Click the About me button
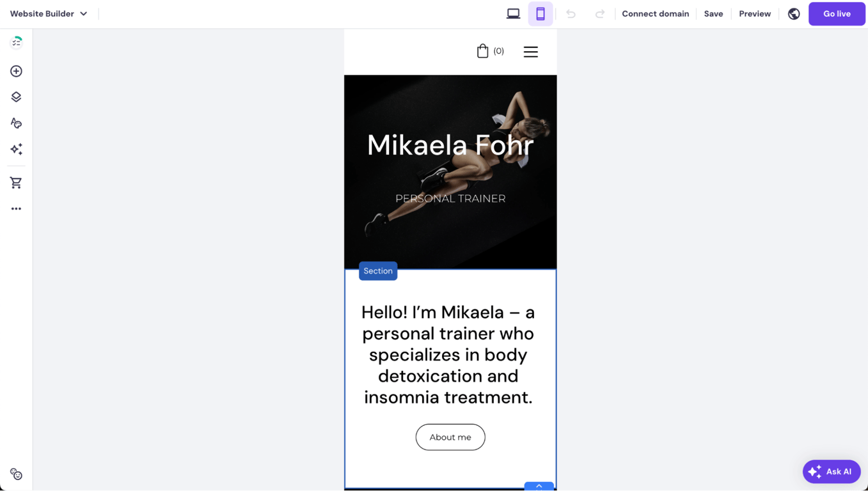The width and height of the screenshot is (868, 491). click(x=450, y=437)
